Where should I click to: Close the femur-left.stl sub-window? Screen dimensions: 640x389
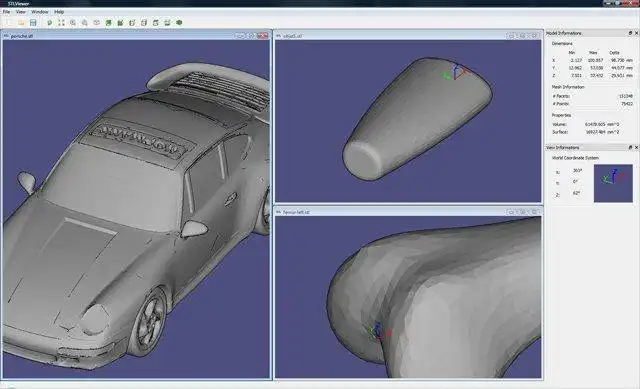(534, 212)
